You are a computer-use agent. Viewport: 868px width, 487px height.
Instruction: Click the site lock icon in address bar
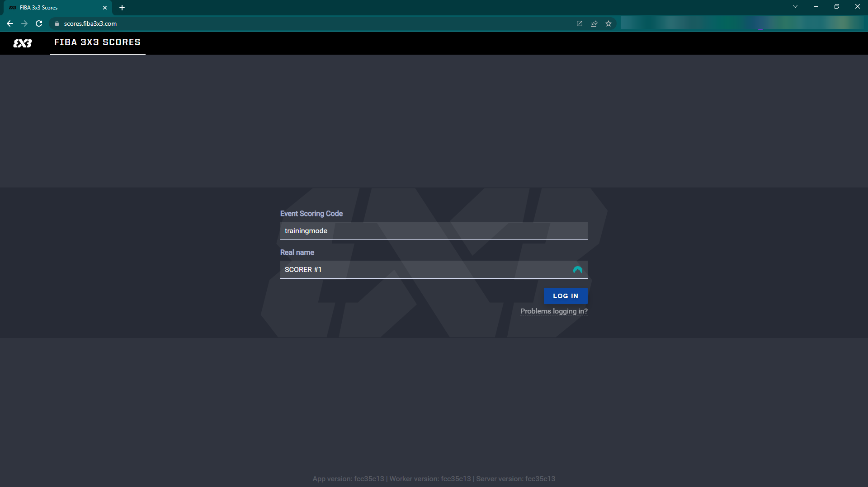point(57,23)
